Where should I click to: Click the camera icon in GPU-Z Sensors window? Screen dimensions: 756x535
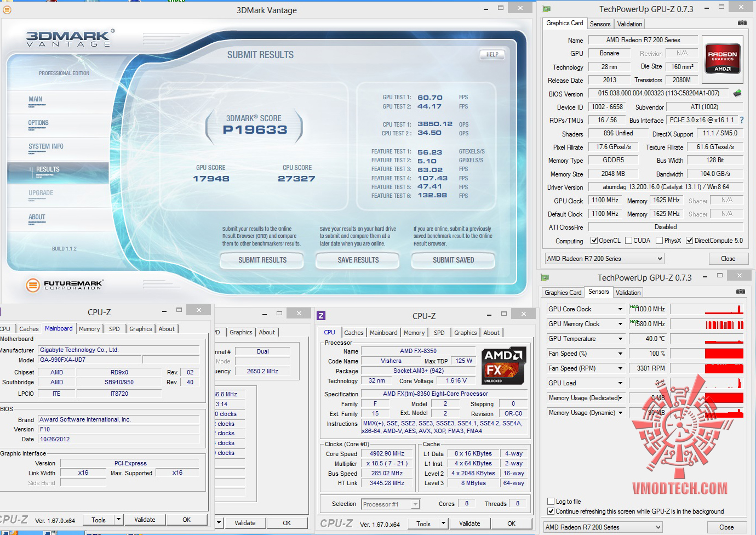tap(740, 292)
